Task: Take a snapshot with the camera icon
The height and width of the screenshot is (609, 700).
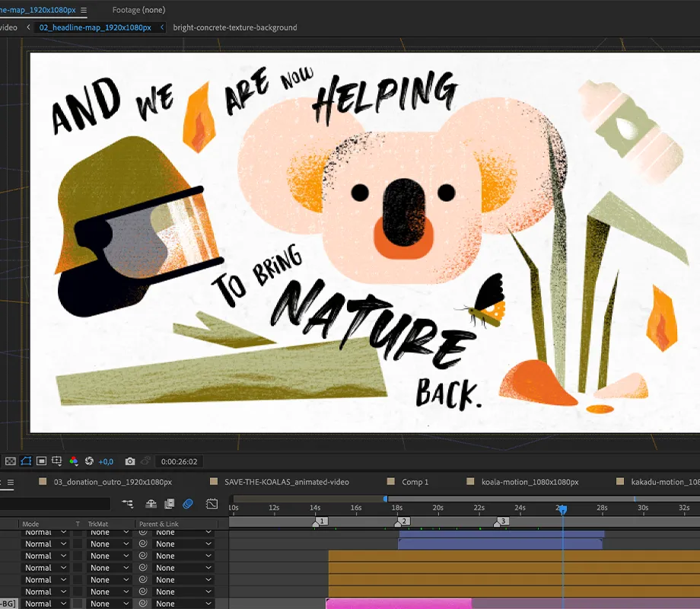Action: pyautogui.click(x=131, y=461)
